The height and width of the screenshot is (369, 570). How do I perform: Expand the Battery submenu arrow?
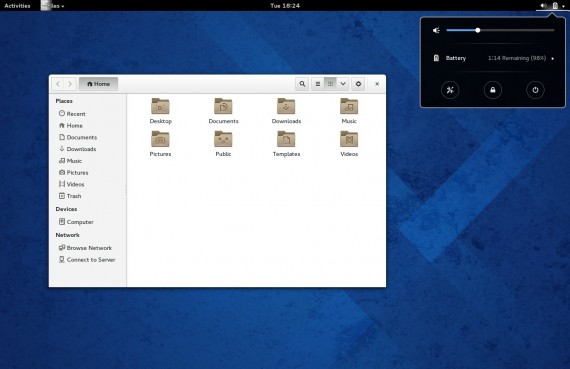(x=553, y=58)
